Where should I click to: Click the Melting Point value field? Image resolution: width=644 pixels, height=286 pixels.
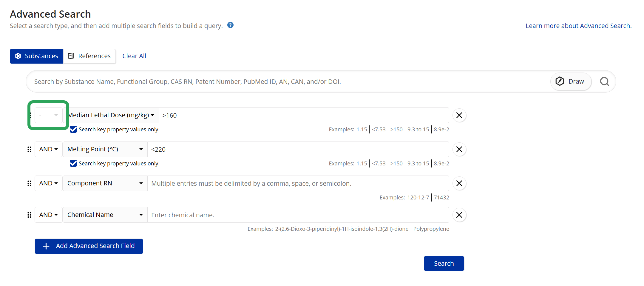298,149
